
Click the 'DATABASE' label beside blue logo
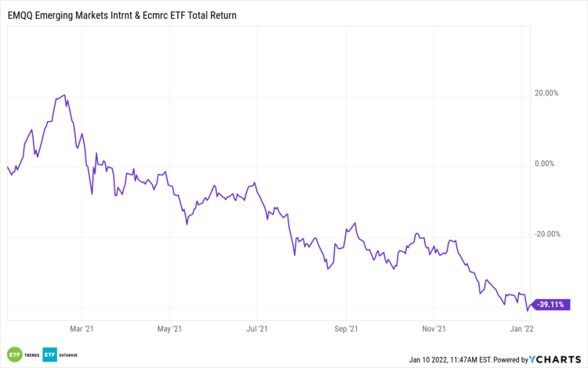tap(69, 354)
